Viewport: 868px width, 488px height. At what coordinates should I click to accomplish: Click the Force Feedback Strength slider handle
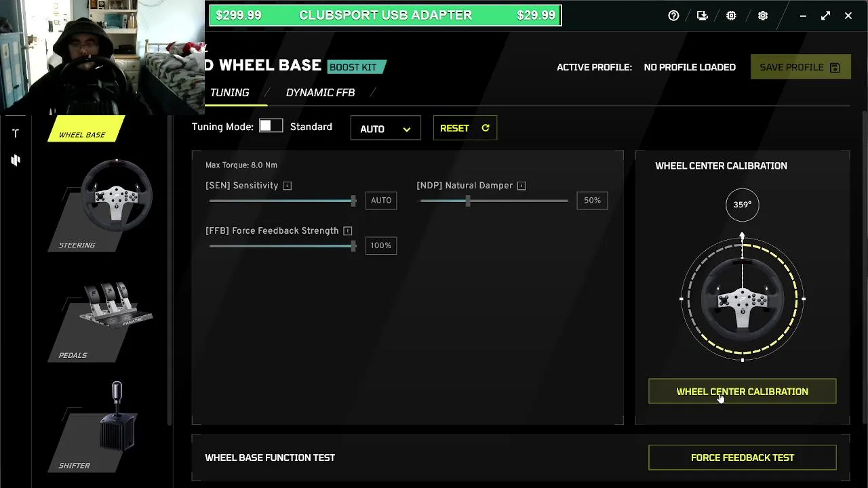(x=353, y=246)
